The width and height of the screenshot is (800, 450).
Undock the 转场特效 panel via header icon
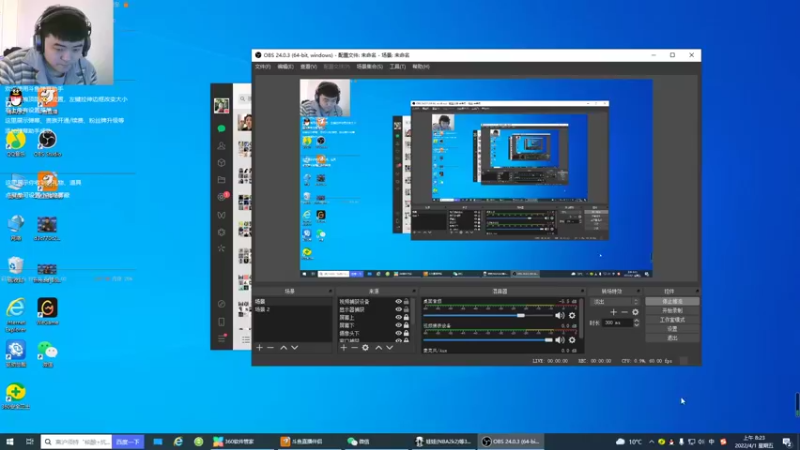[638, 291]
